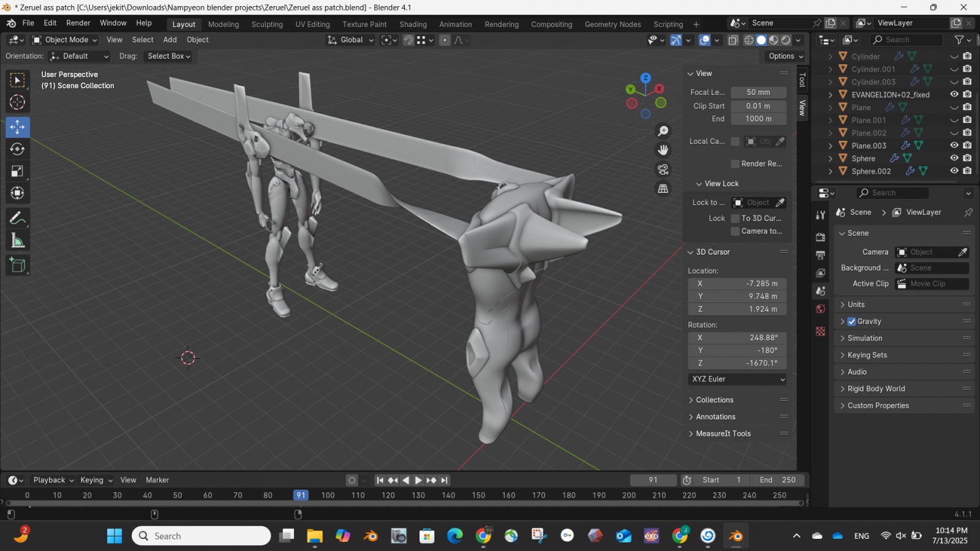Viewport: 980px width, 551px height.
Task: Select the Rotate tool in toolbar
Action: [17, 149]
